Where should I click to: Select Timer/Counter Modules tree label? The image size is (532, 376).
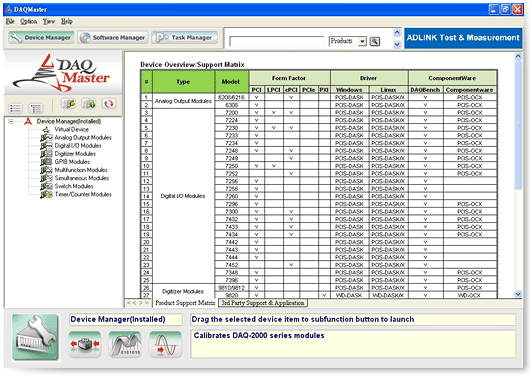(x=83, y=194)
